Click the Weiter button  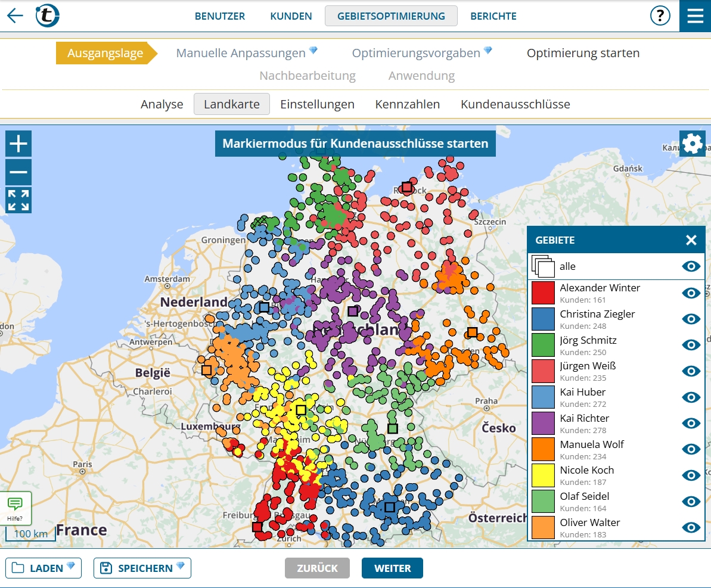point(393,568)
